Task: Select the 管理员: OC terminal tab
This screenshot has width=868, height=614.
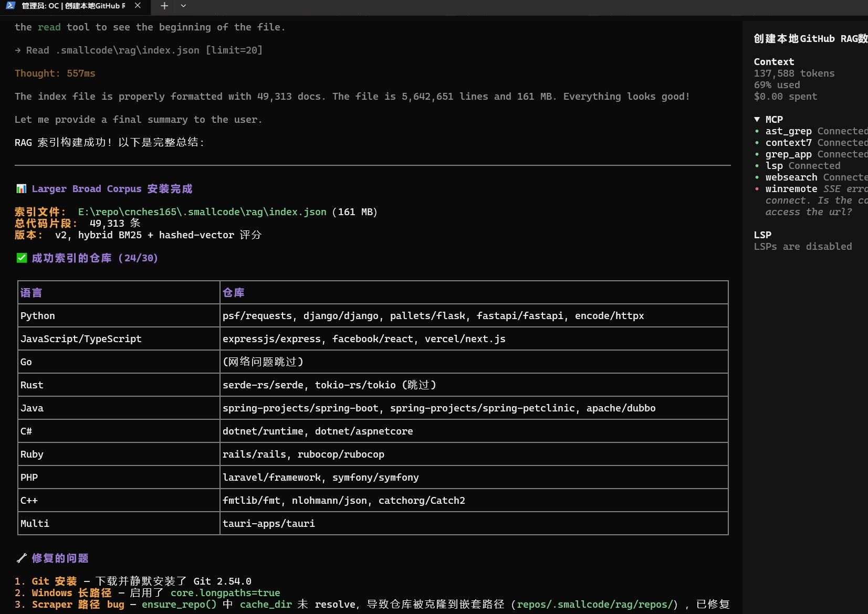Action: [x=74, y=6]
